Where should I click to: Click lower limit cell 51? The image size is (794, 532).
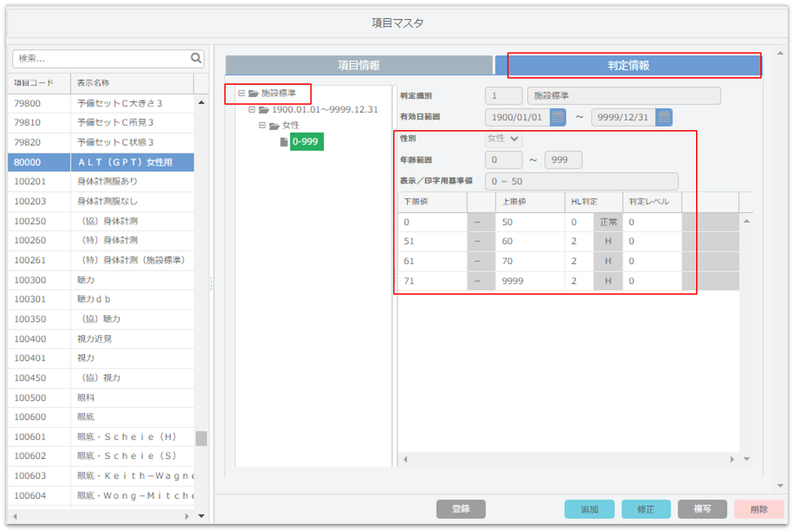433,241
